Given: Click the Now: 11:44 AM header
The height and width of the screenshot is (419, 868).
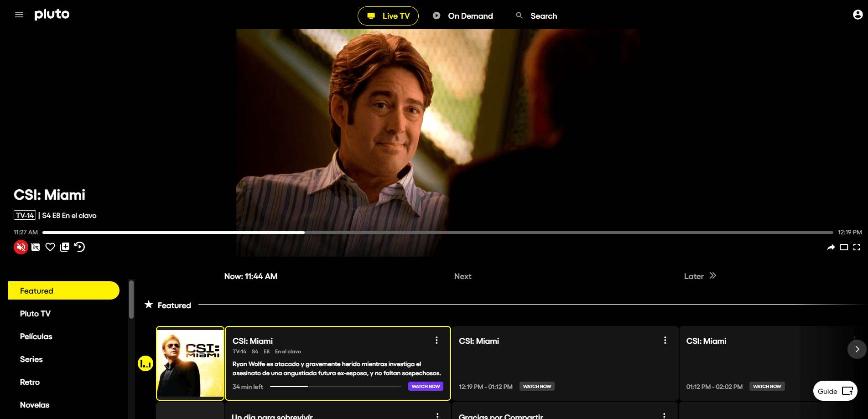Looking at the screenshot, I should 251,276.
